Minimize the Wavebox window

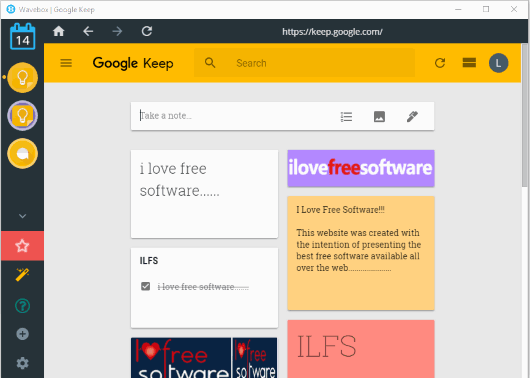click(458, 9)
